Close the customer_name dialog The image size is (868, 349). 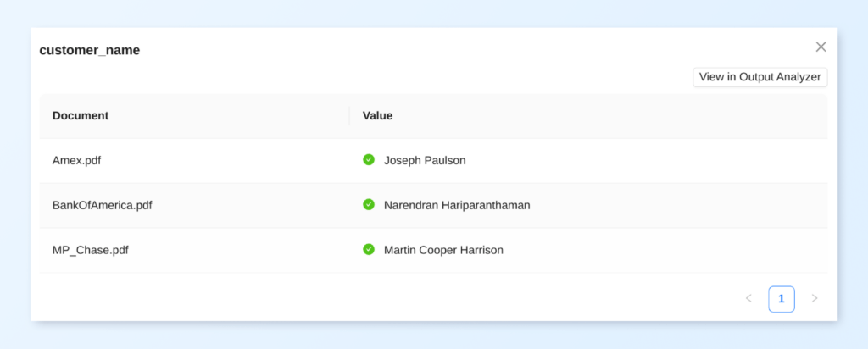(x=821, y=47)
